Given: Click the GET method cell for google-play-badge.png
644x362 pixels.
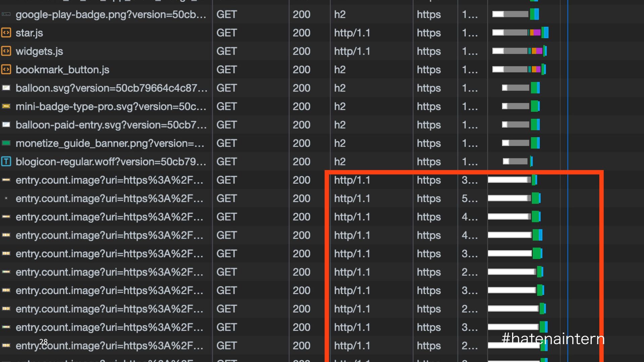Looking at the screenshot, I should coord(227,14).
